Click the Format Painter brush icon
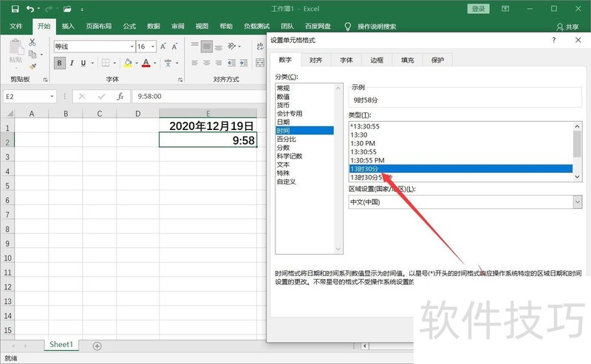591x364 pixels. [33, 64]
